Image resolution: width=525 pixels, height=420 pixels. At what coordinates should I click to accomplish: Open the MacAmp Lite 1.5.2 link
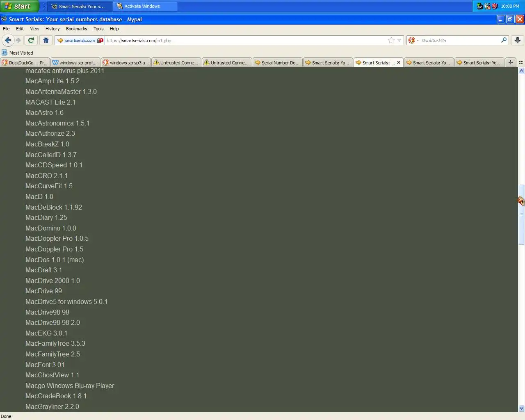click(x=52, y=81)
